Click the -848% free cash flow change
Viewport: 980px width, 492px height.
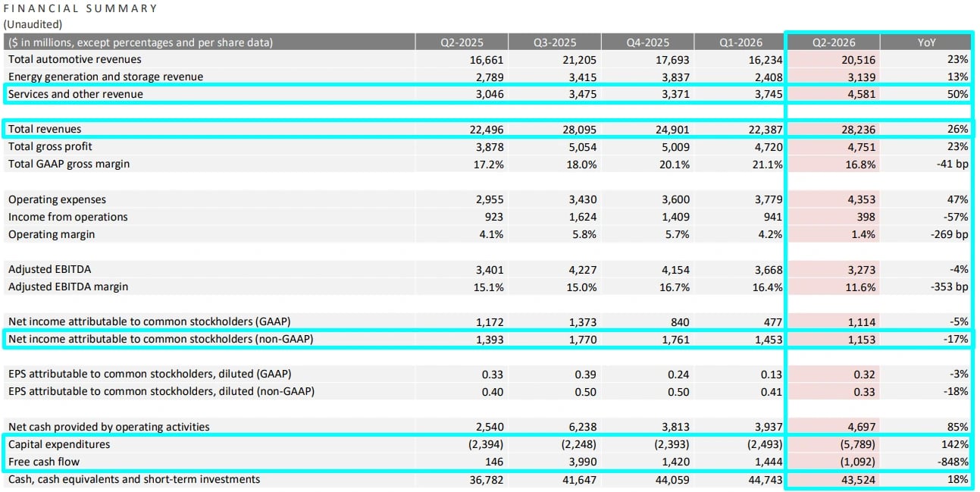(x=953, y=462)
